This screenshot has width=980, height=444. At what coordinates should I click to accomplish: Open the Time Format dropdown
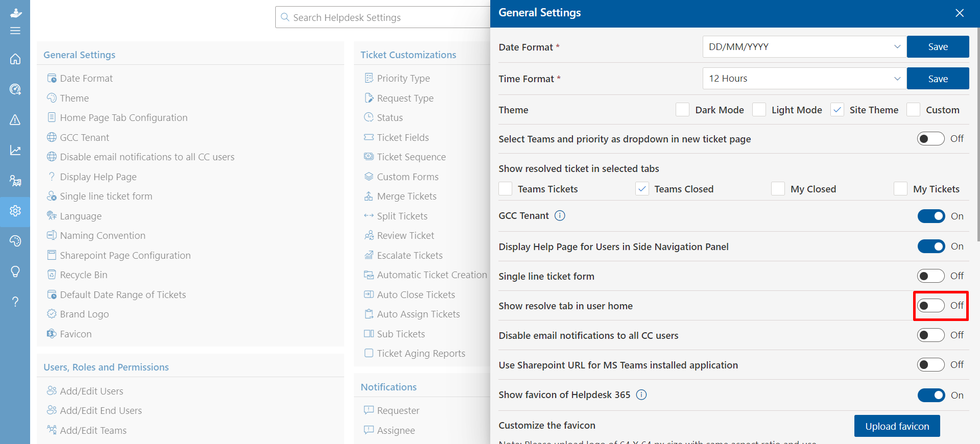[805, 79]
